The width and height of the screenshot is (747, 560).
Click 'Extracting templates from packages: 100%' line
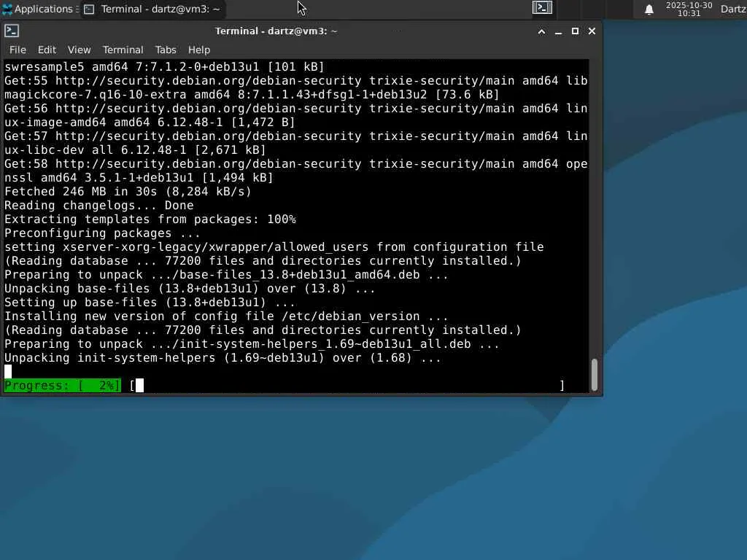tap(150, 219)
